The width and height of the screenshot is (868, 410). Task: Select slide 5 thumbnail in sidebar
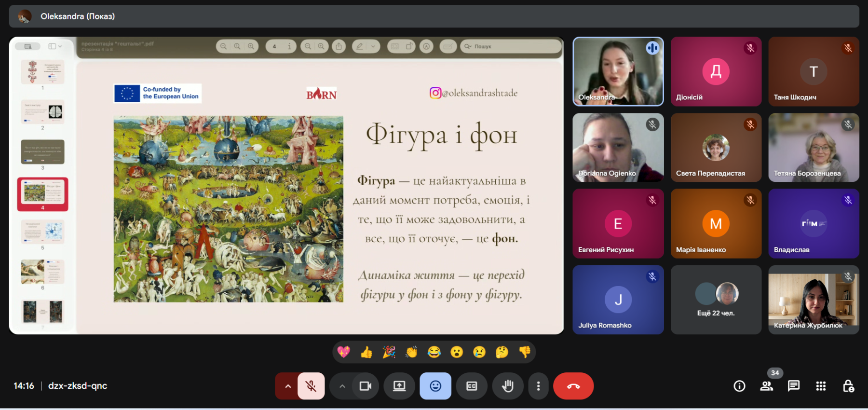pyautogui.click(x=43, y=232)
